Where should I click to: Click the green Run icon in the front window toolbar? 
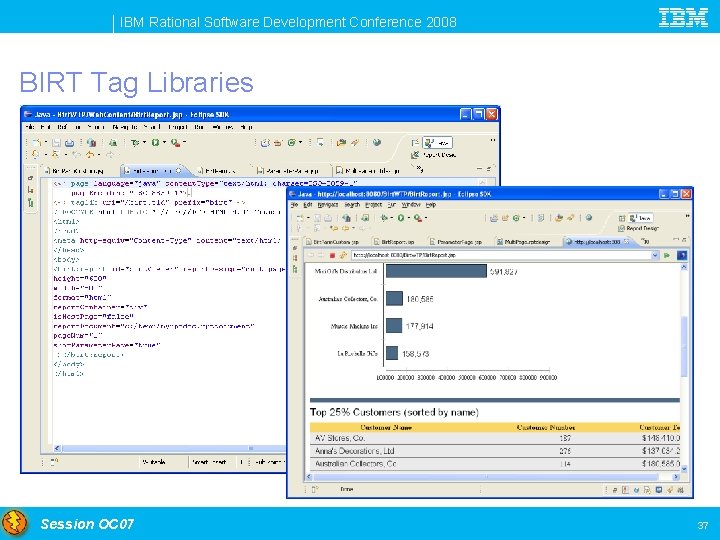click(x=401, y=218)
